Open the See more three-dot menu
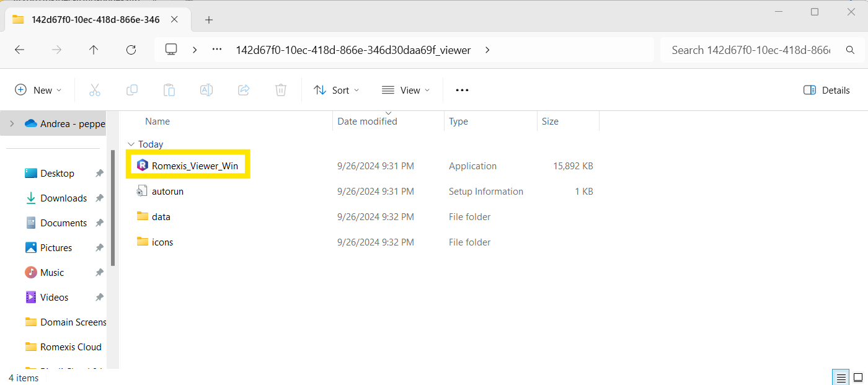 point(462,90)
